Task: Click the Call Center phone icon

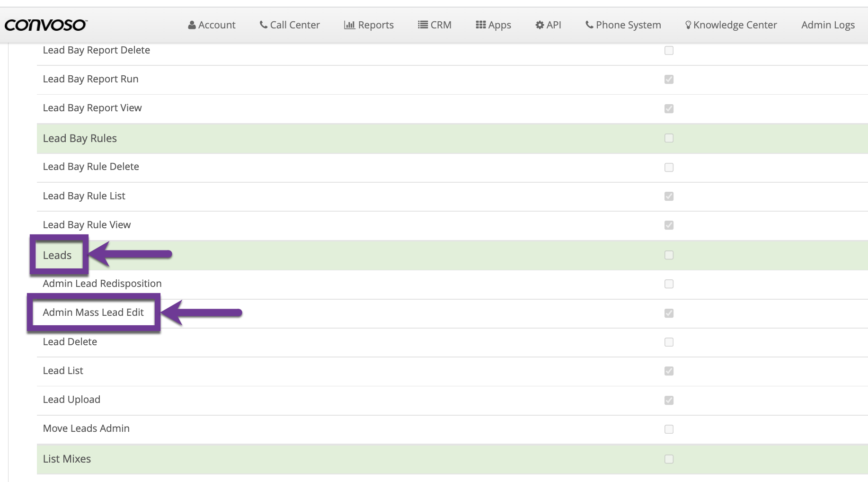Action: [x=264, y=25]
